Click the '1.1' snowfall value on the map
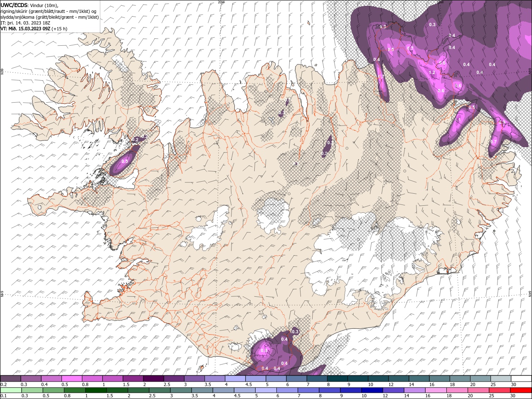Image resolution: width=532 pixels, height=399 pixels. (458, 120)
